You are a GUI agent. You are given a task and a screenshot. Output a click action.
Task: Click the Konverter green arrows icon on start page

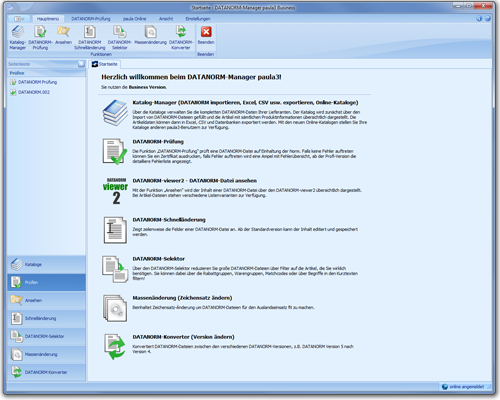(115, 347)
